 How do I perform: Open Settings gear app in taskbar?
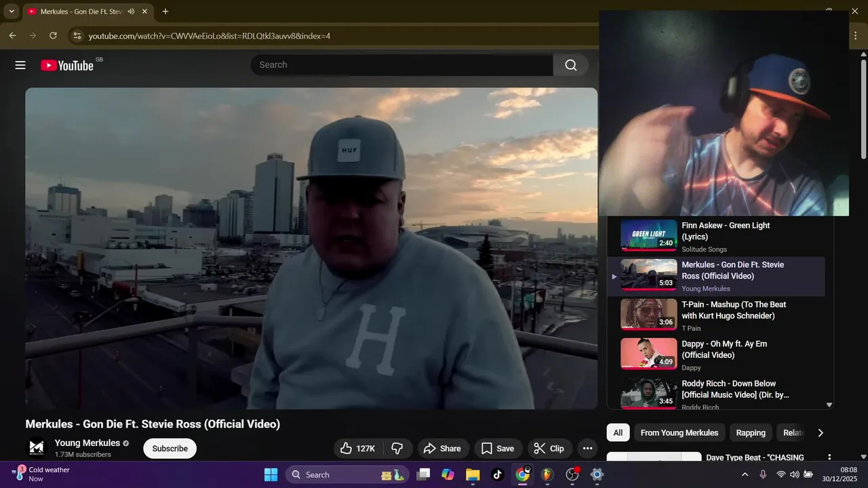[597, 474]
